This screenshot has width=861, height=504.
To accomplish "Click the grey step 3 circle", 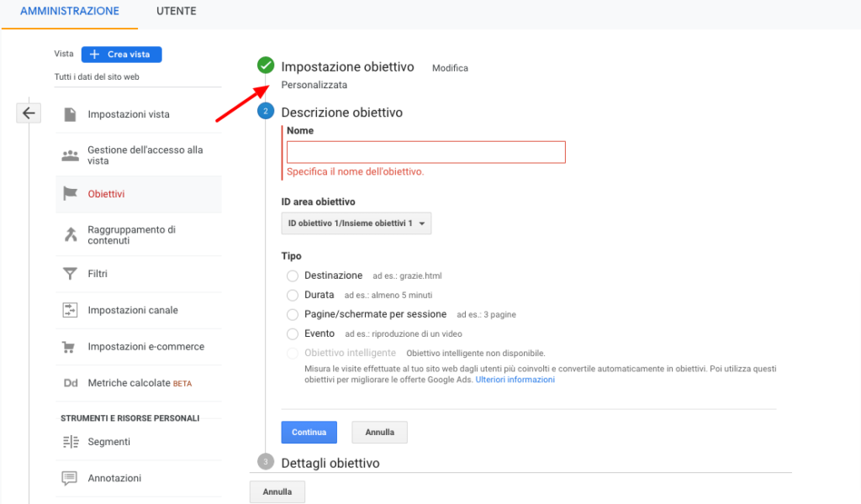I will point(266,462).
